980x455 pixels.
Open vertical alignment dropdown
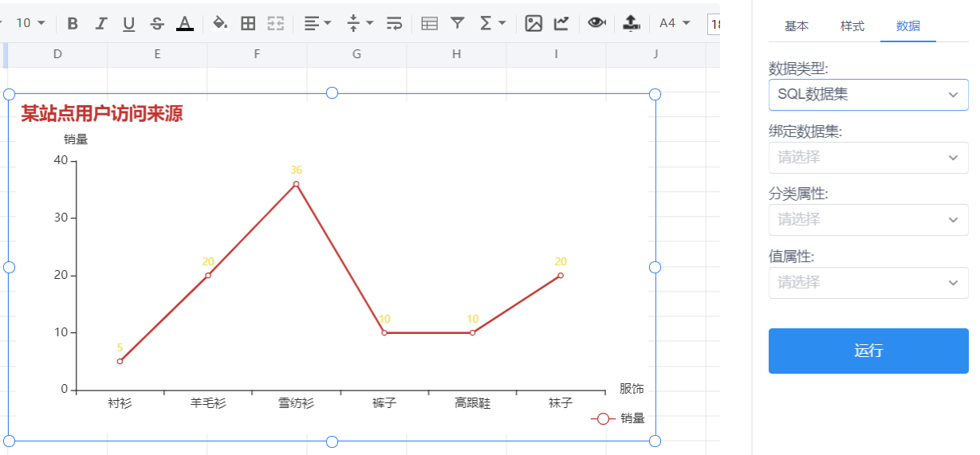tap(360, 23)
